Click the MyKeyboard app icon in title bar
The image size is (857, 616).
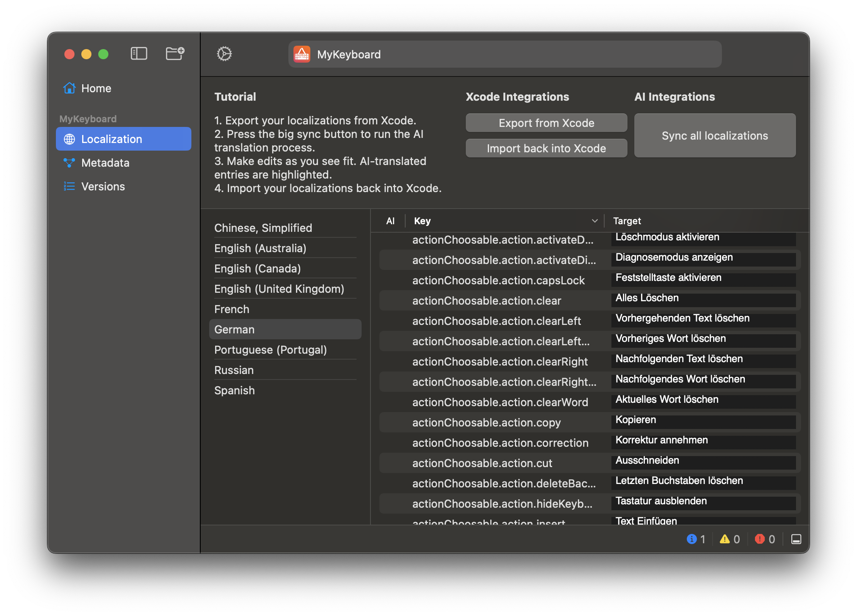click(x=302, y=54)
